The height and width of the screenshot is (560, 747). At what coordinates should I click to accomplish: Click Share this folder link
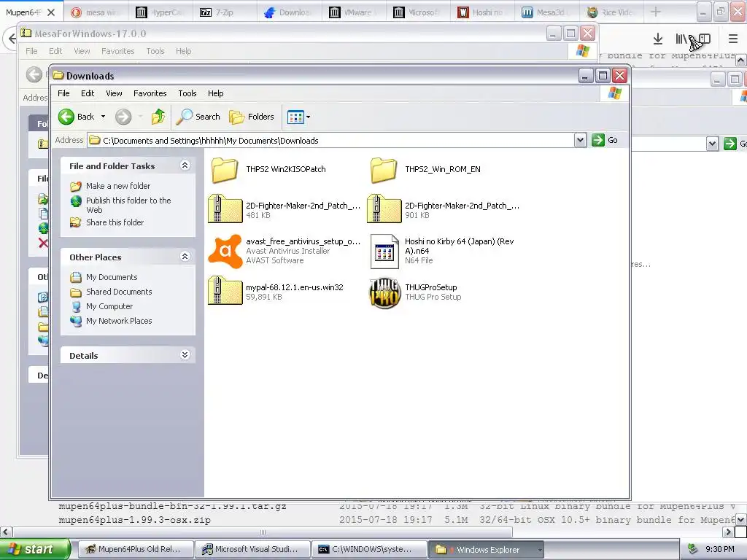click(115, 222)
